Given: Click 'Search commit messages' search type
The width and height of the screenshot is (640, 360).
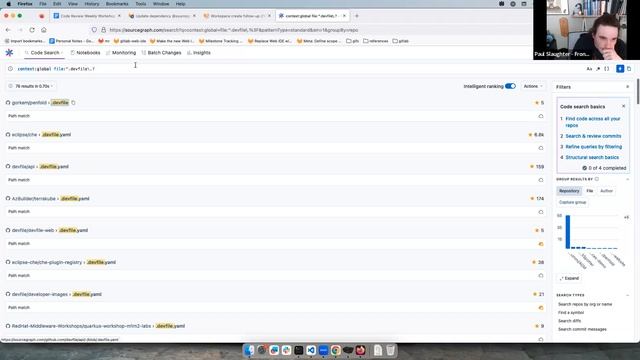Looking at the screenshot, I should click(582, 329).
